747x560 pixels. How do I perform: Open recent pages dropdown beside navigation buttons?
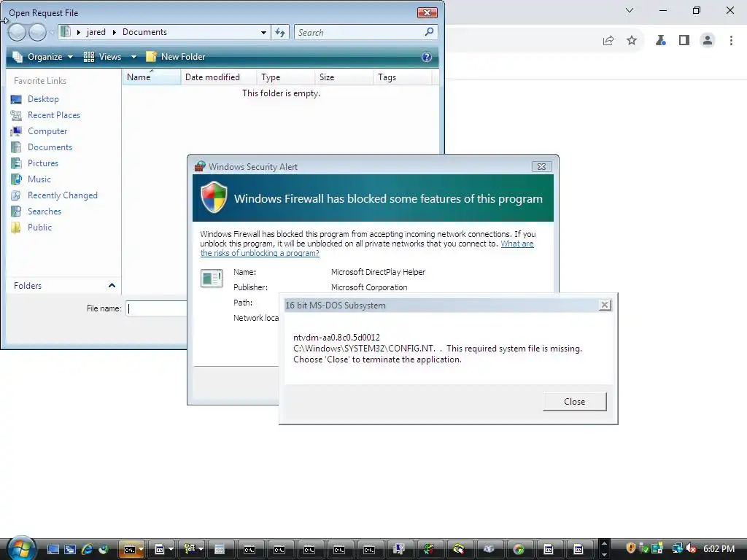[52, 32]
